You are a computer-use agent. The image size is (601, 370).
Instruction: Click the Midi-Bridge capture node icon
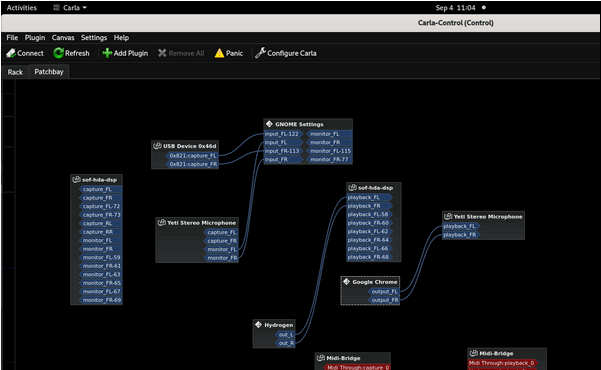(x=321, y=358)
